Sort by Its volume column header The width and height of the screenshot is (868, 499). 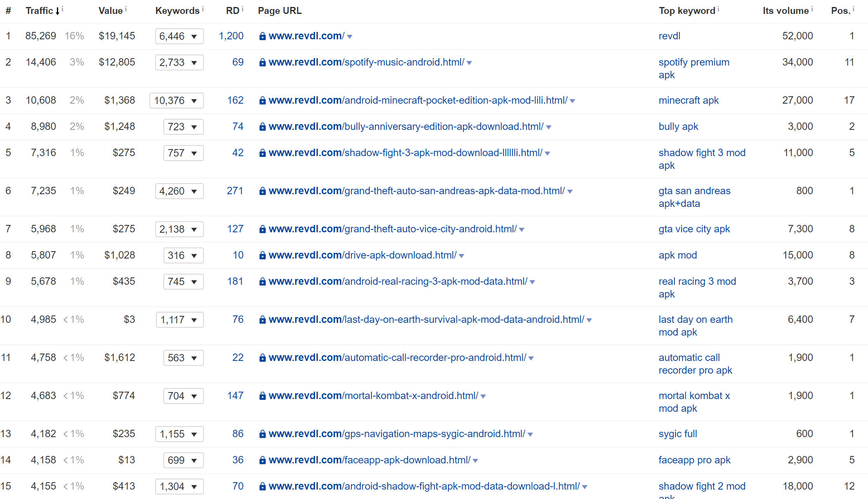pyautogui.click(x=786, y=11)
